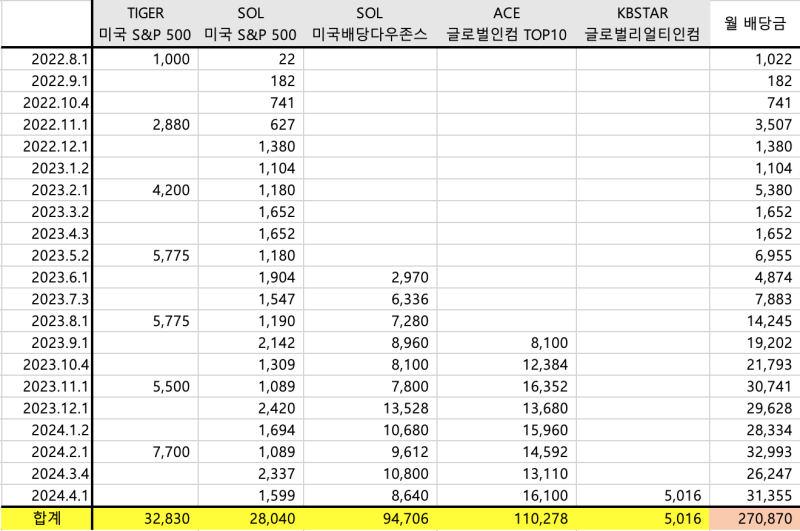Screen dimensions: 800x531
Task: Click the date cell 2024.2.1
Action: tap(46, 452)
